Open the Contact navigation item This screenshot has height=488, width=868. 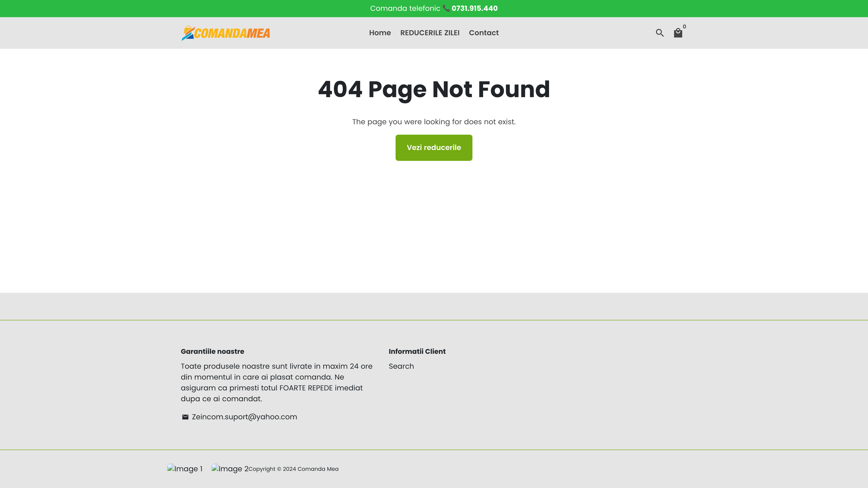point(484,33)
